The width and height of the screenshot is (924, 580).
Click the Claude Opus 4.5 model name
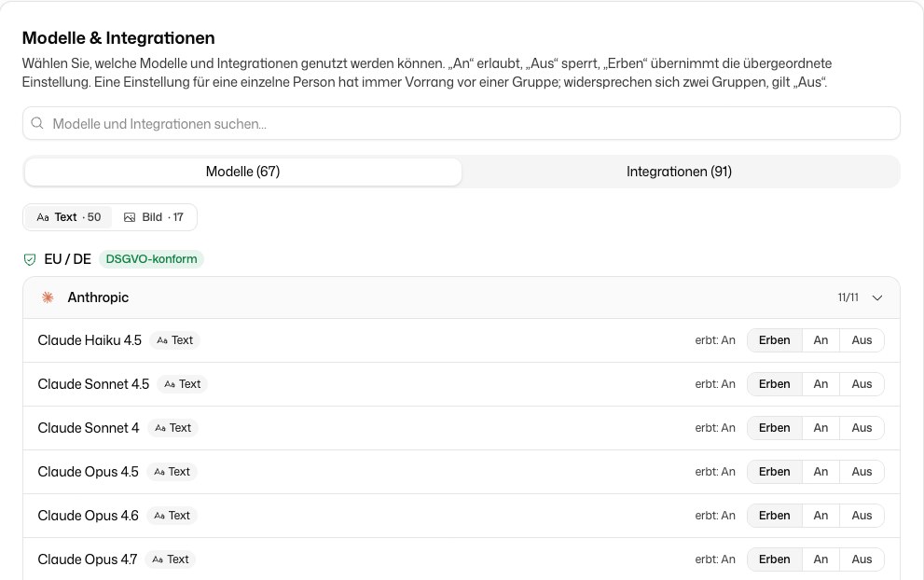(88, 472)
